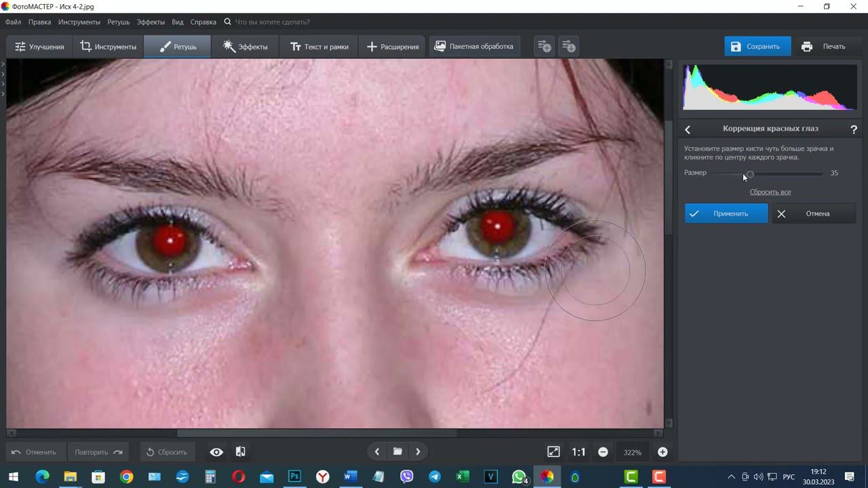Click the Применить button
The width and height of the screenshot is (868, 488).
click(x=726, y=213)
